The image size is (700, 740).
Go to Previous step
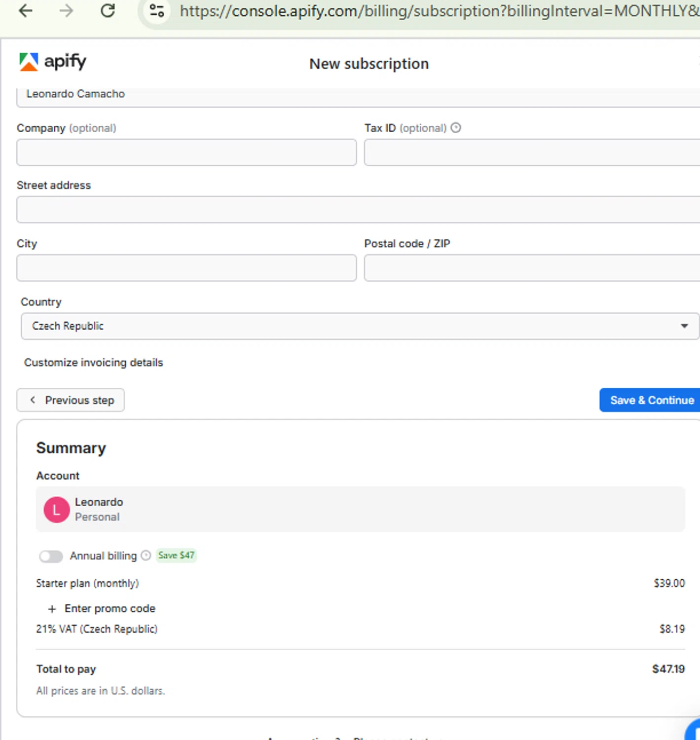pos(71,400)
